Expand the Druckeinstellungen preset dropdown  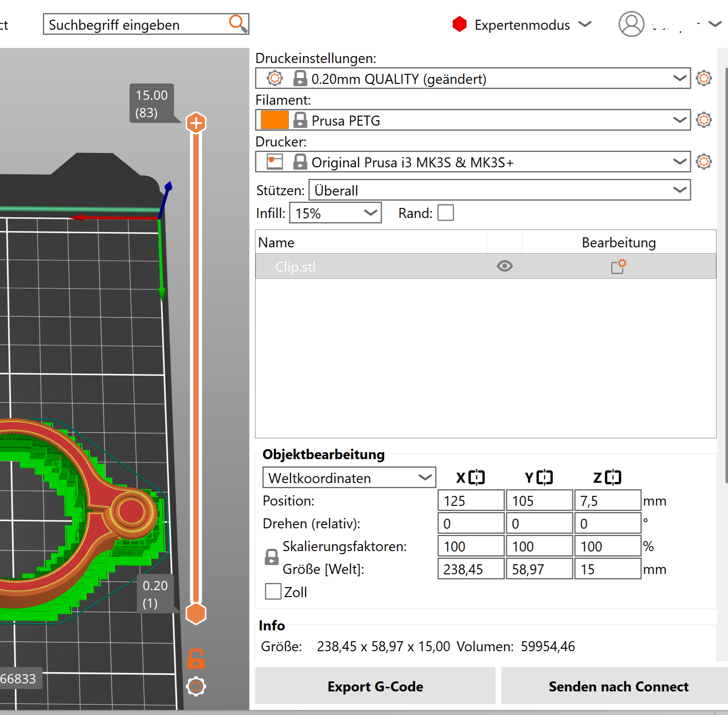[x=679, y=78]
